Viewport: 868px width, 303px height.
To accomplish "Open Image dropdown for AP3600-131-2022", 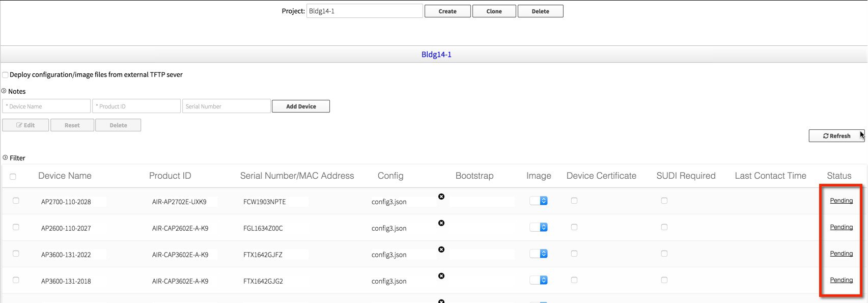I will click(539, 254).
